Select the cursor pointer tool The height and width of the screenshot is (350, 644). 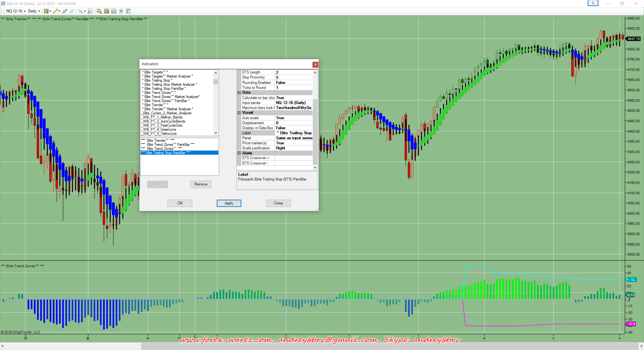coord(81,11)
